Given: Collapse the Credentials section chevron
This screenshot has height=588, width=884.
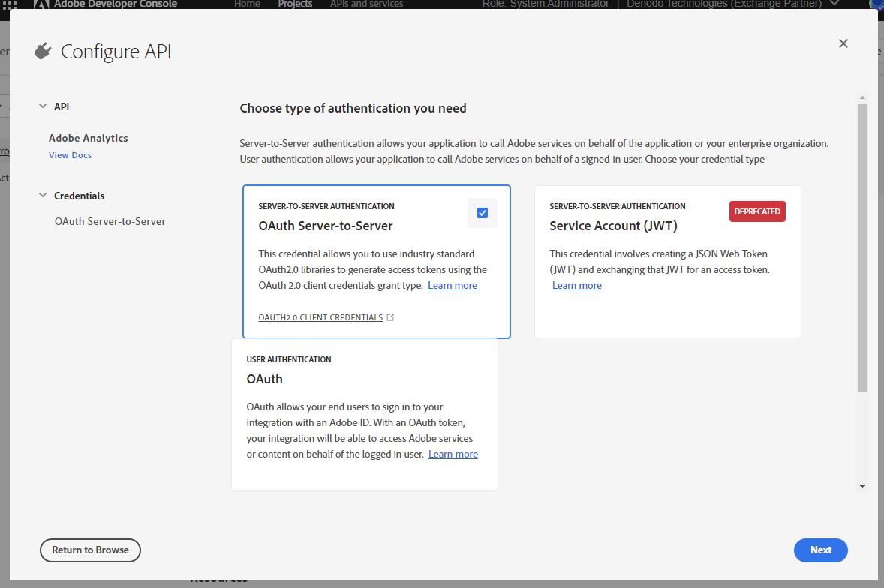Looking at the screenshot, I should pyautogui.click(x=42, y=196).
